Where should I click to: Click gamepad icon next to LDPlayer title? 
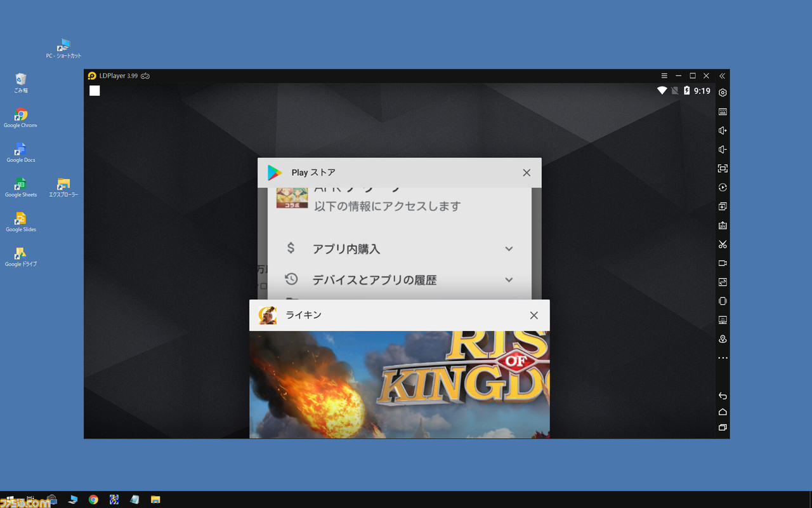[x=145, y=76]
